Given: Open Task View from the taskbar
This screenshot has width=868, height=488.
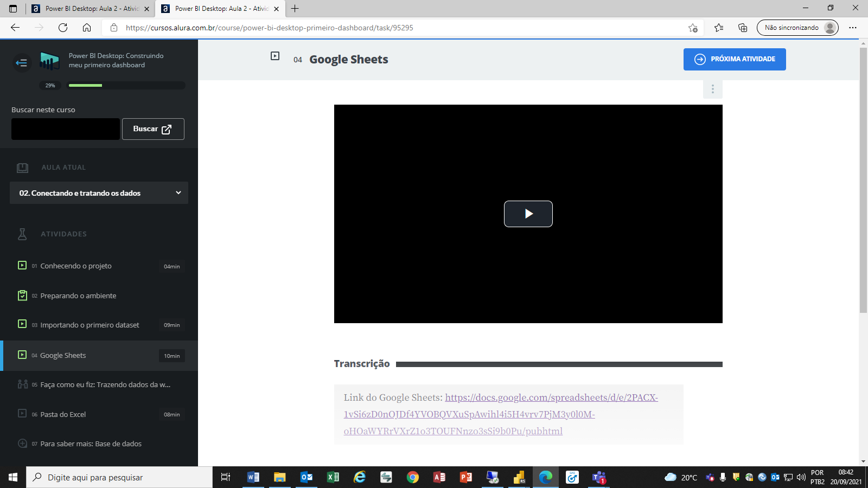Looking at the screenshot, I should (x=226, y=477).
